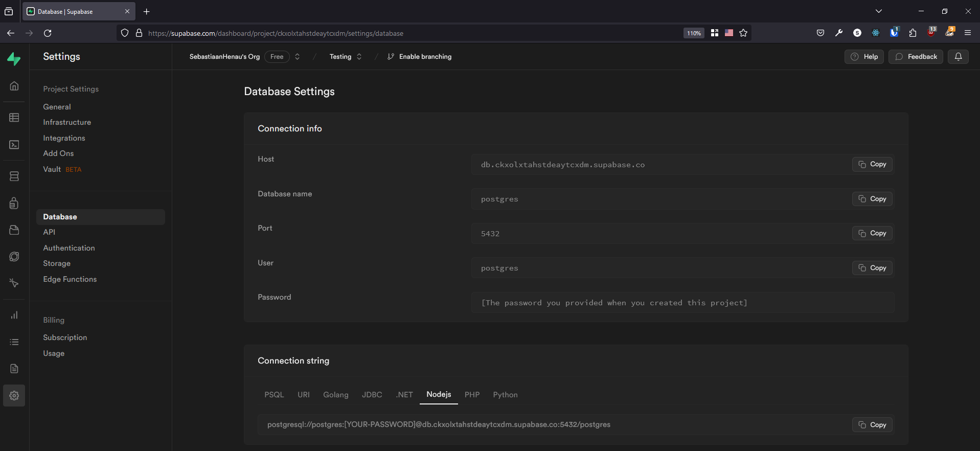Image resolution: width=980 pixels, height=451 pixels.
Task: Copy the Port value
Action: (872, 233)
